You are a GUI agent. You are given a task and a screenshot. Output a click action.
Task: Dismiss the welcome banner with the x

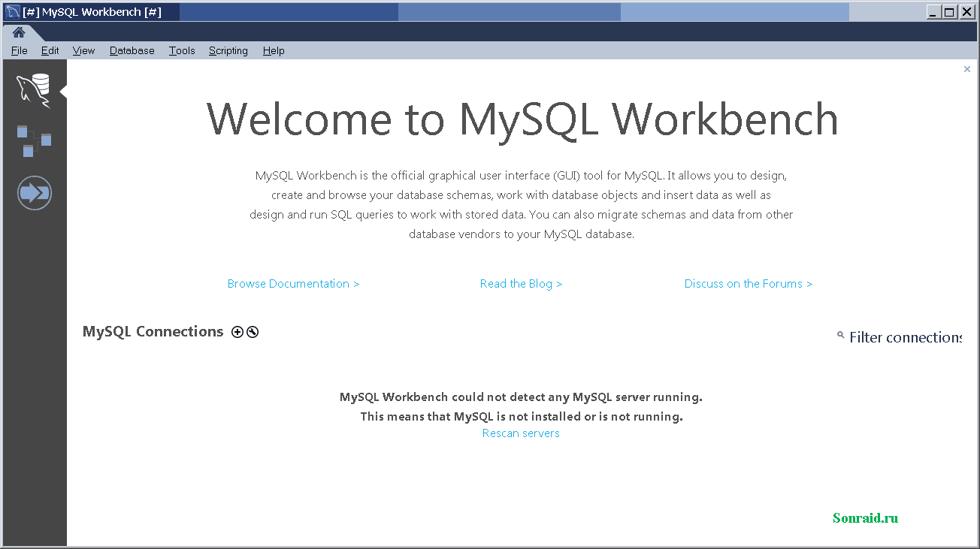(x=966, y=68)
